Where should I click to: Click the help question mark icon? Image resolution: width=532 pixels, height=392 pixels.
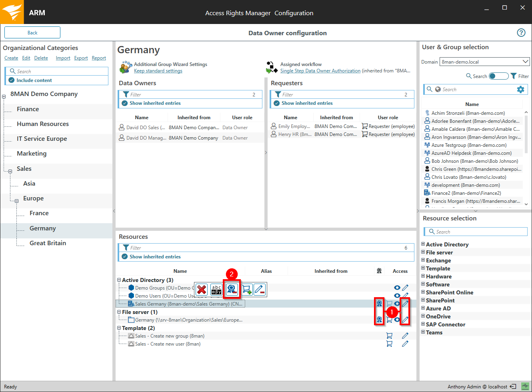click(521, 33)
